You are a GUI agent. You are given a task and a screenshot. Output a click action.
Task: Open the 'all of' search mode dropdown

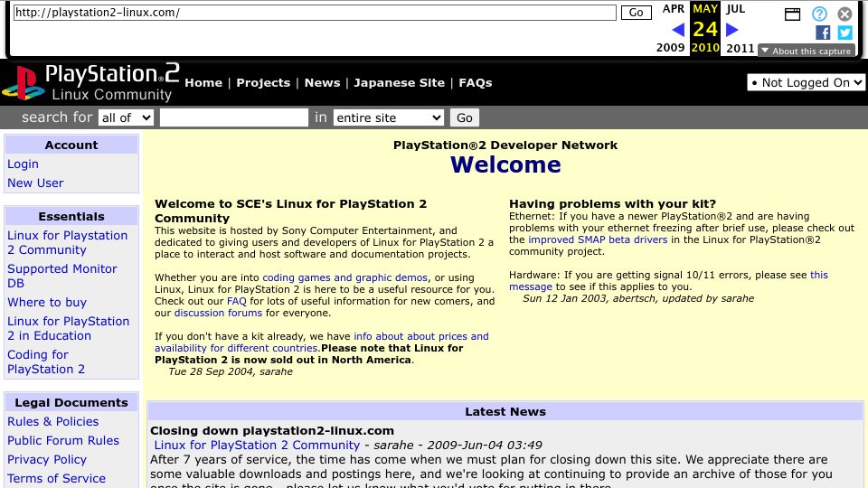(x=126, y=117)
